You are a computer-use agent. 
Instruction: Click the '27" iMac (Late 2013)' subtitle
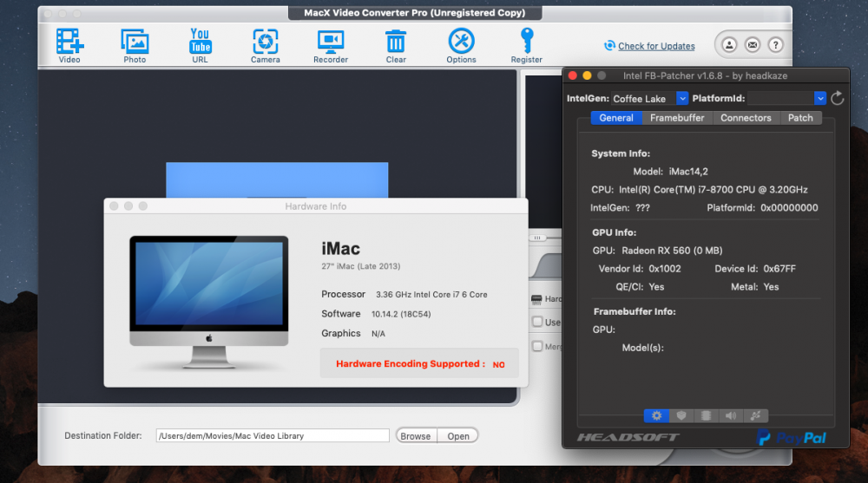click(x=361, y=266)
